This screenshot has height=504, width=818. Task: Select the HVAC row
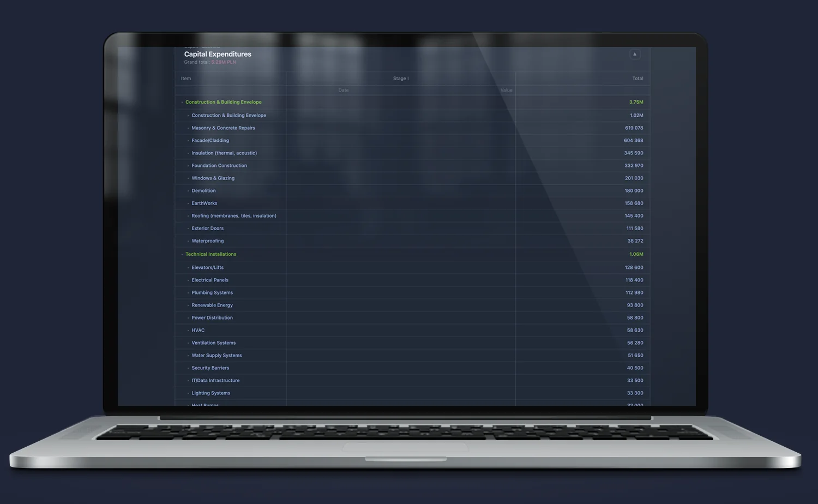412,331
